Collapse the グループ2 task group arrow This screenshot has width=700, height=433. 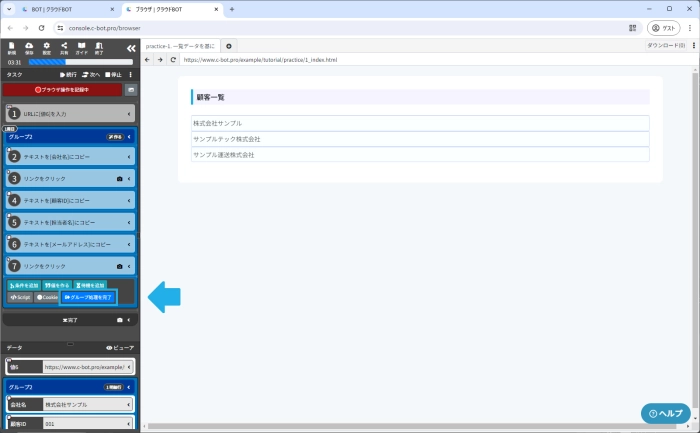pos(130,136)
